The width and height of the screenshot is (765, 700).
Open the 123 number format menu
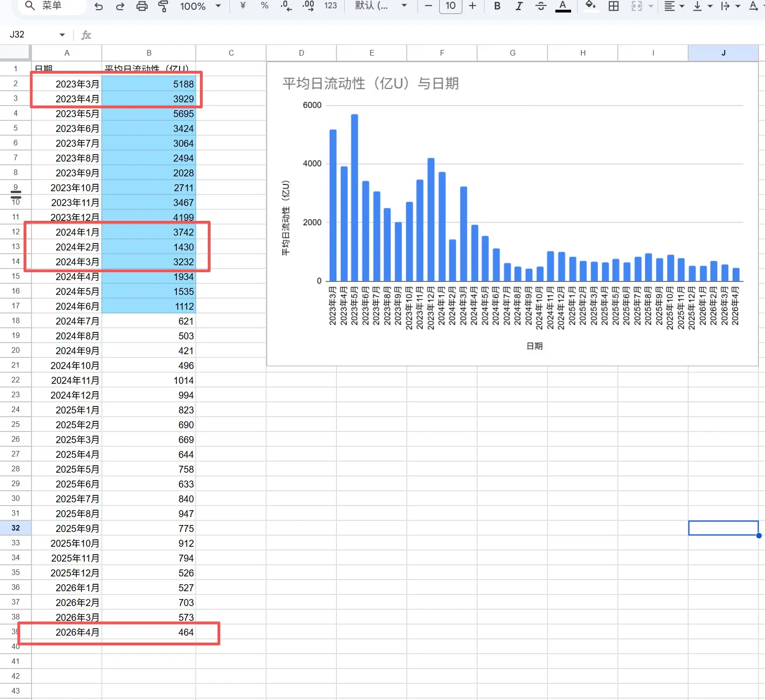click(x=330, y=6)
